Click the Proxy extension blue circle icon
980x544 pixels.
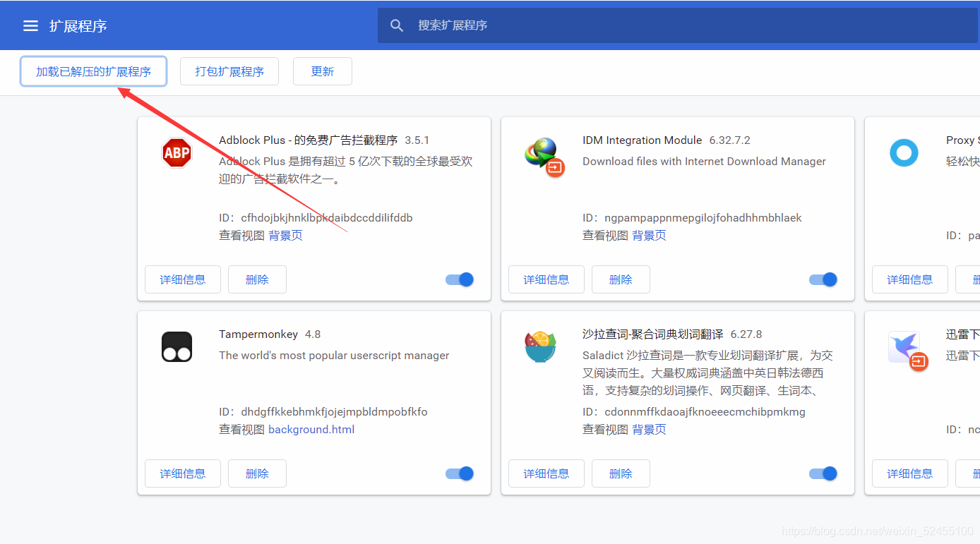coord(904,152)
